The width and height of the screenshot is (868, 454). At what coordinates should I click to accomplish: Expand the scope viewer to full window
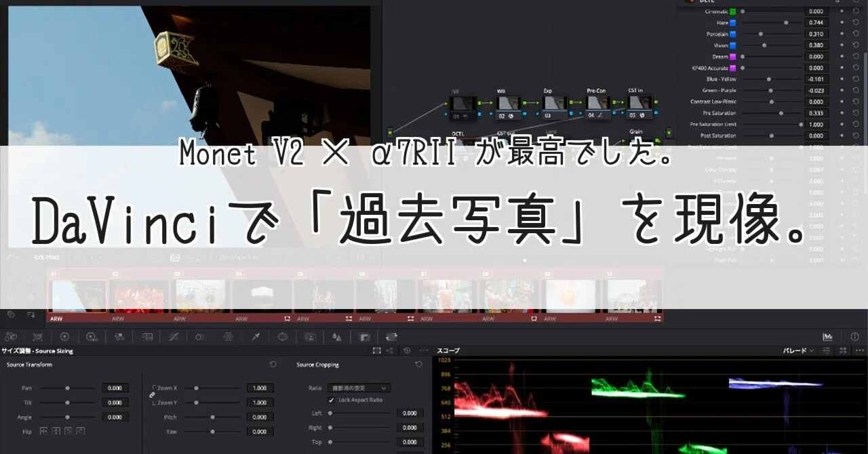[843, 350]
